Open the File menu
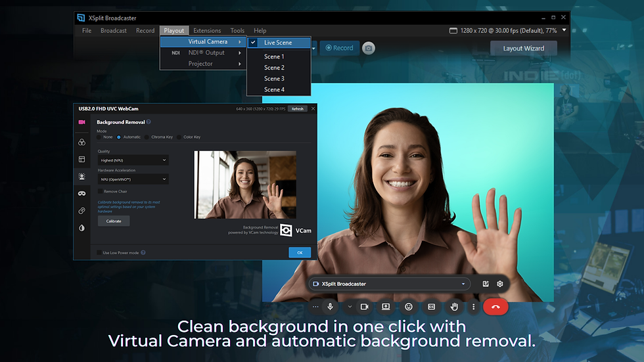Viewport: 644px width, 362px height. (x=87, y=30)
